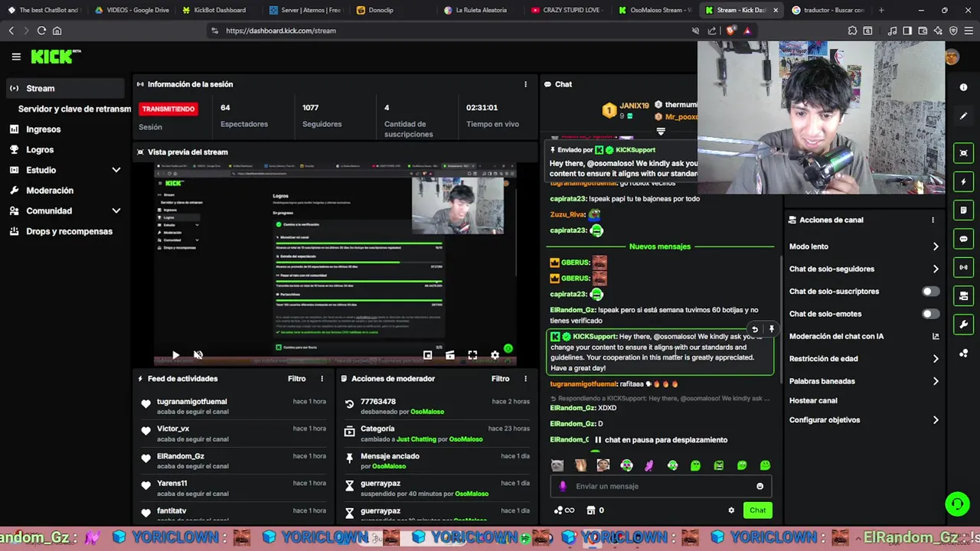Reply to the highlighted KICKSupport message
This screenshot has height=551, width=980.
click(754, 329)
